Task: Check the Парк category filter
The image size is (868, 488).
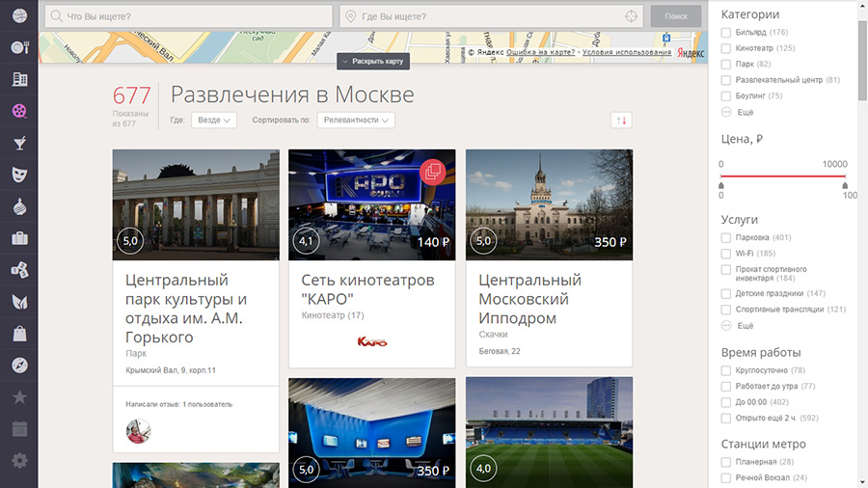Action: (725, 65)
